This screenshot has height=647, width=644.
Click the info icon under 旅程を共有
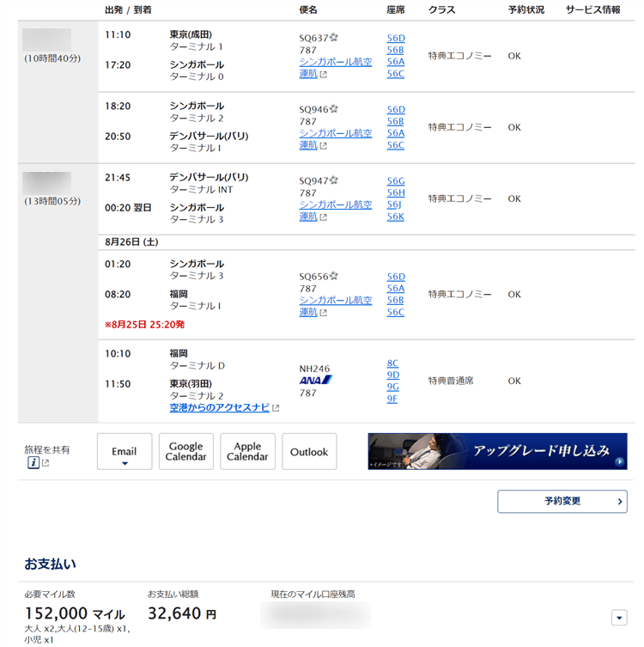[33, 463]
